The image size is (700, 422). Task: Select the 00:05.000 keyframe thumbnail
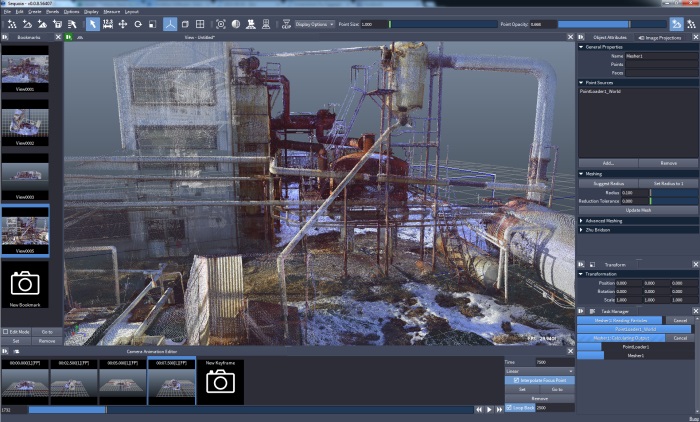[122, 381]
